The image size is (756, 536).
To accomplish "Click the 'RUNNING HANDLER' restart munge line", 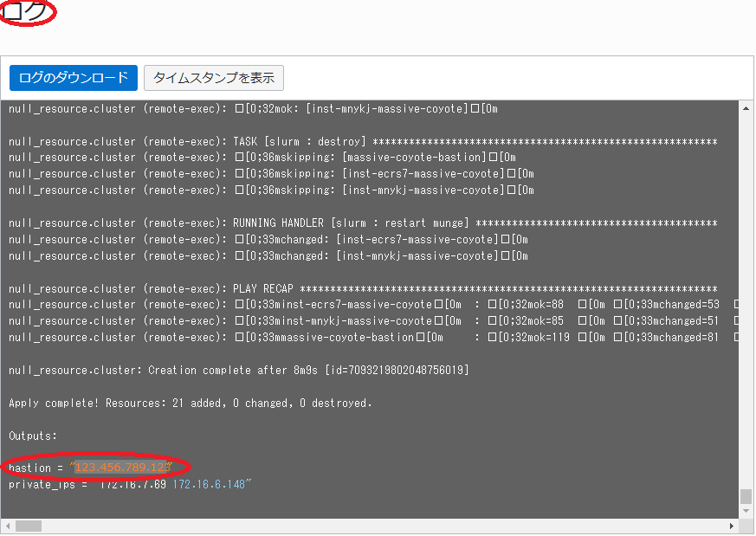I will [x=362, y=223].
